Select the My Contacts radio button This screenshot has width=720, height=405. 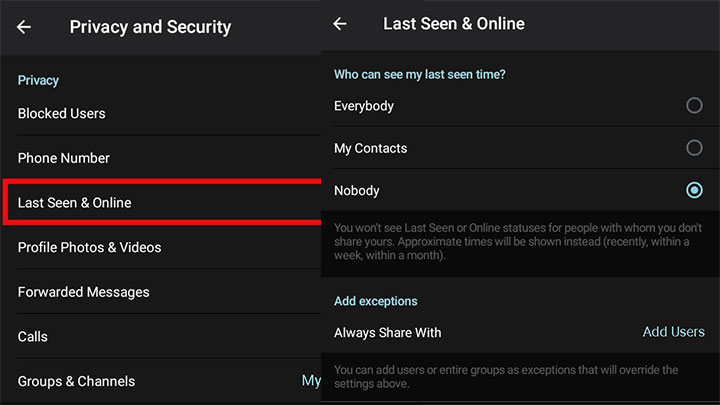(x=694, y=148)
